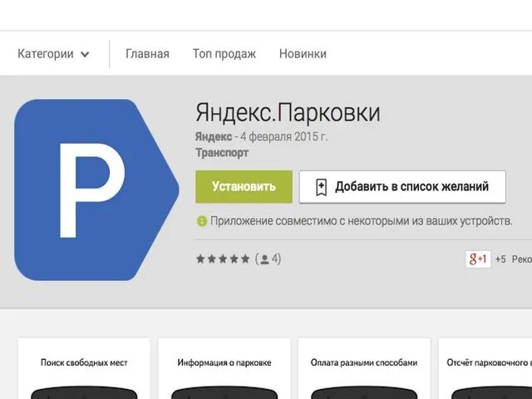Click the +5 recommendations count
Image resolution: width=532 pixels, height=399 pixels.
500,259
